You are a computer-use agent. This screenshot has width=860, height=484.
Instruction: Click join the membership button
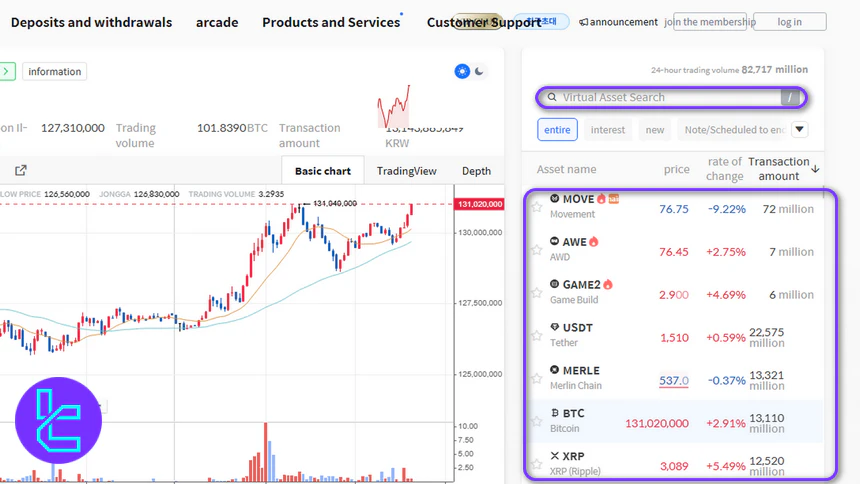710,22
